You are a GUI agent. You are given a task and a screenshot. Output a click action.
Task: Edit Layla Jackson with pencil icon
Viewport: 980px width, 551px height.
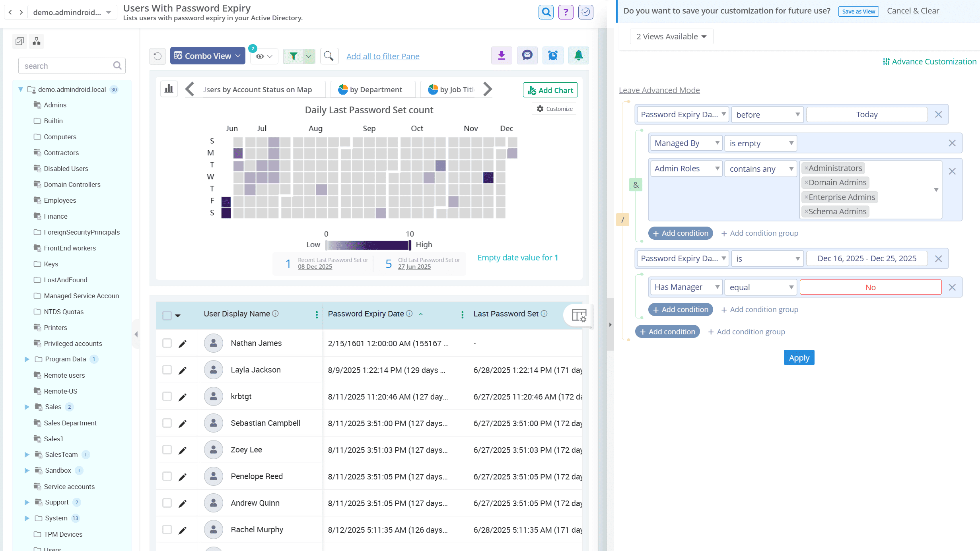(183, 371)
